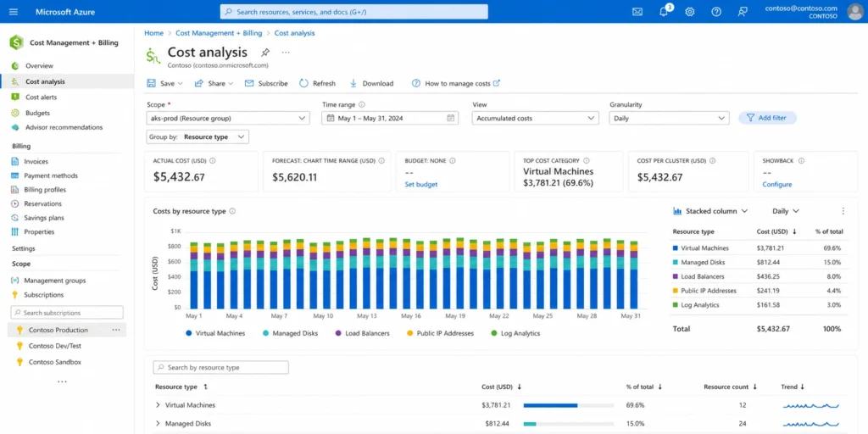
Task: Open info icon beside Costs by resource type
Action: (232, 211)
